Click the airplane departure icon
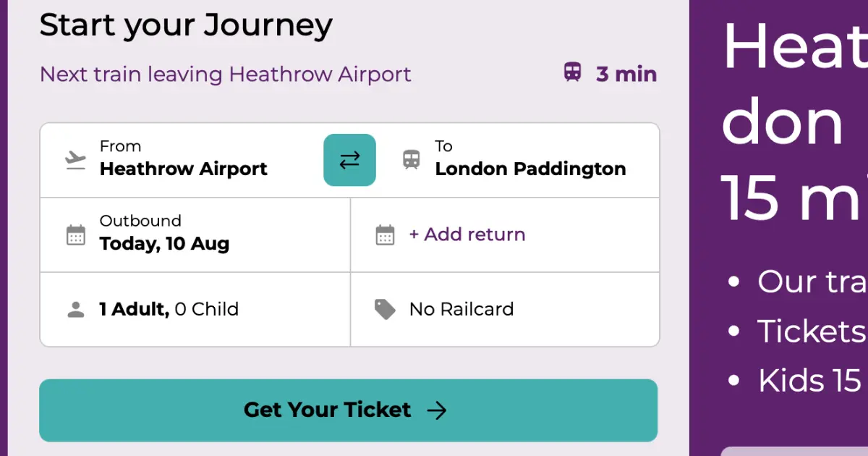 point(75,160)
